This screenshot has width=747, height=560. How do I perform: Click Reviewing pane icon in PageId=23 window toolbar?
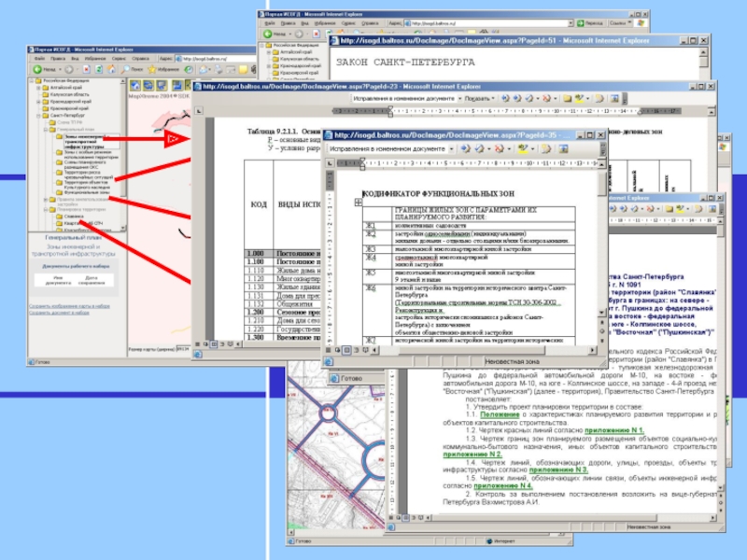coord(614,99)
